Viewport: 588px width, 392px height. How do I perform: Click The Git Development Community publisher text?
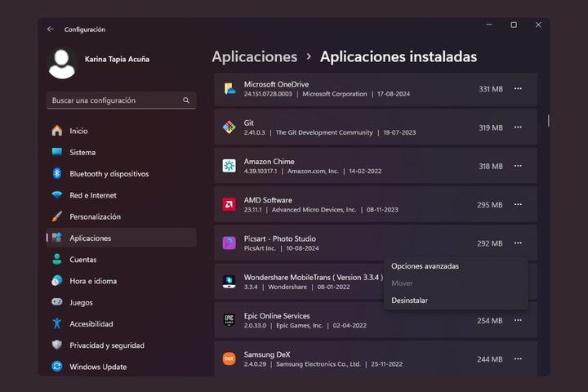click(324, 132)
